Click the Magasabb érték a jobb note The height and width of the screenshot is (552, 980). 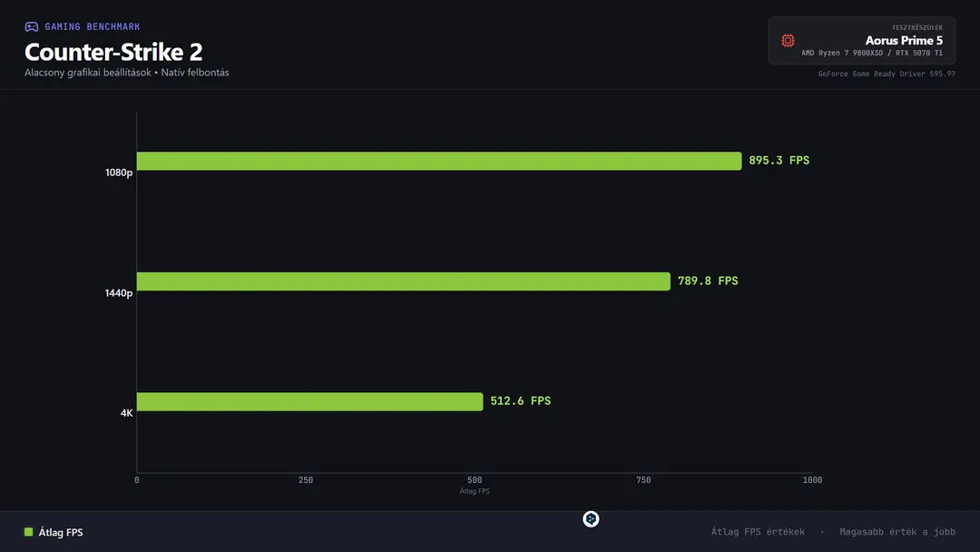897,532
